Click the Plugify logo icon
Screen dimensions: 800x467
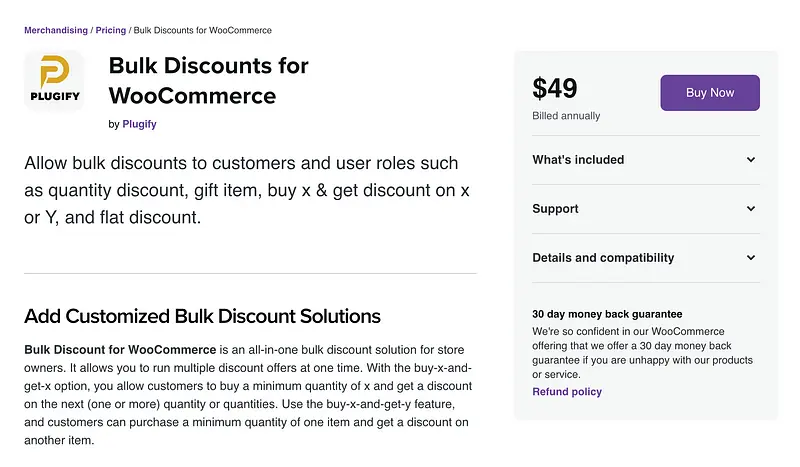point(53,80)
